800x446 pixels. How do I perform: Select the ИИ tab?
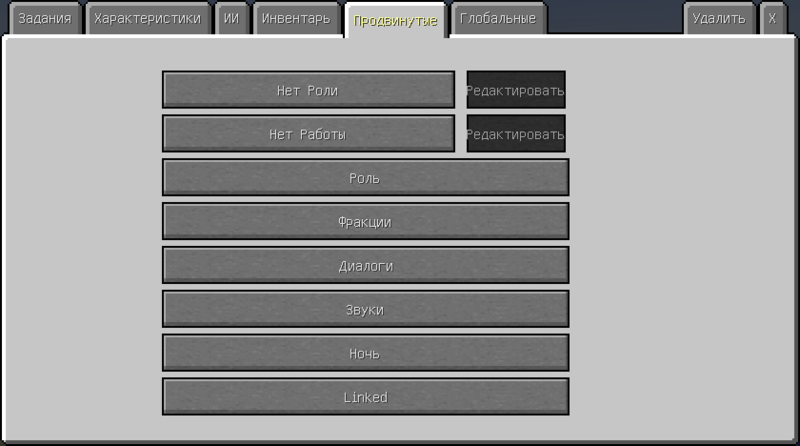[231, 19]
